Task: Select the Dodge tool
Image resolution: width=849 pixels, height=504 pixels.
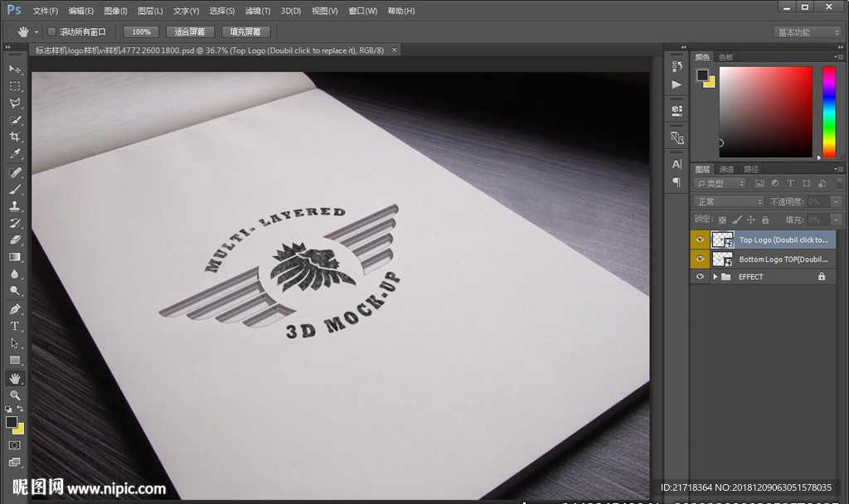Action: 15,291
